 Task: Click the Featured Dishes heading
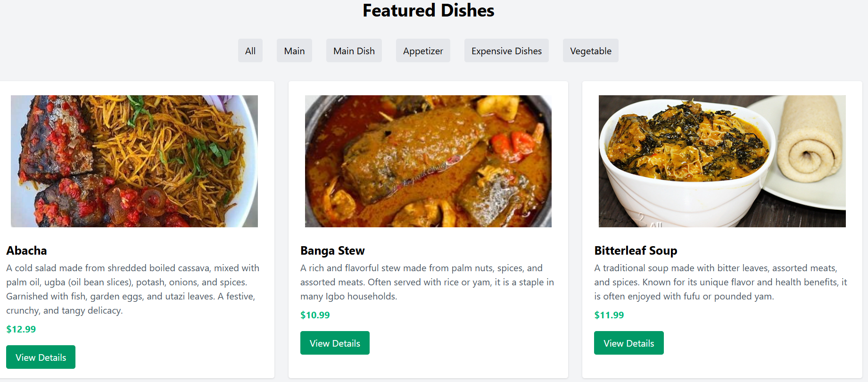428,10
